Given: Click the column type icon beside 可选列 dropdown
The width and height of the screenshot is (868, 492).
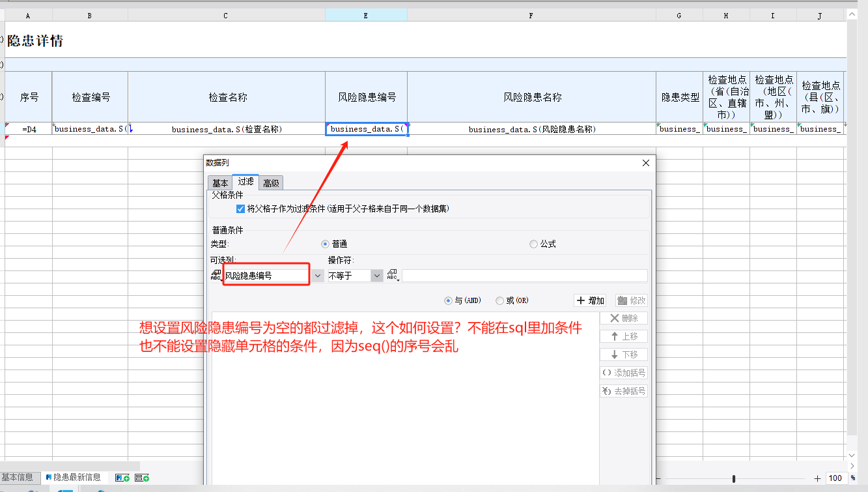Looking at the screenshot, I should click(216, 276).
